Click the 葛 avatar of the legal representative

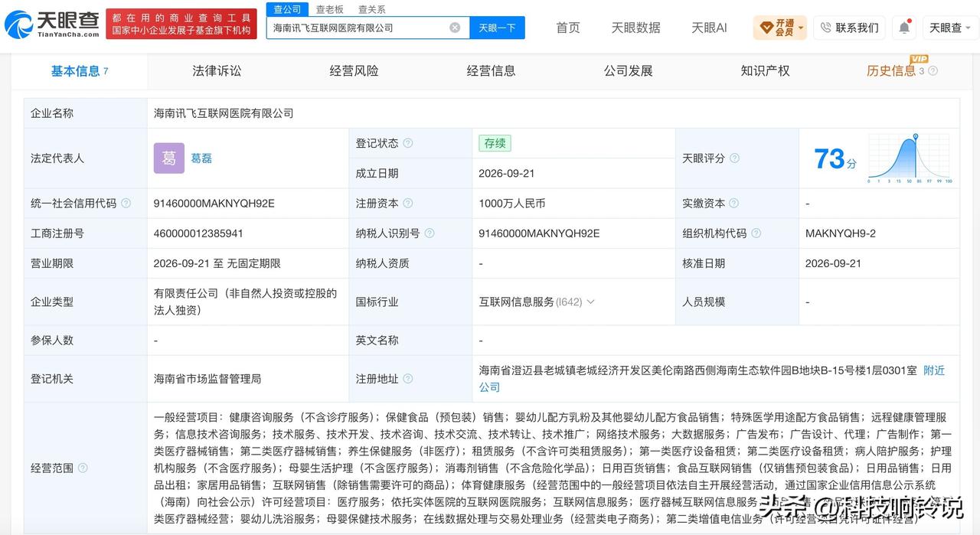(x=169, y=158)
